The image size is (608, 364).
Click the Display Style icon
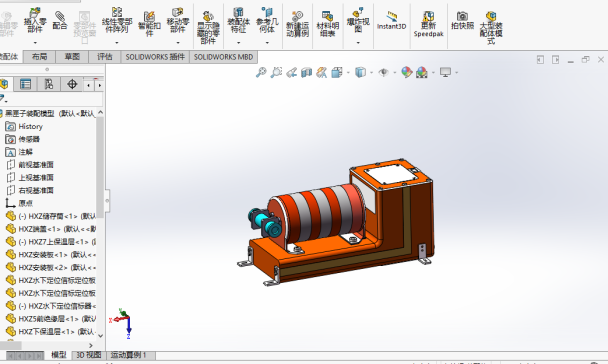pos(360,72)
